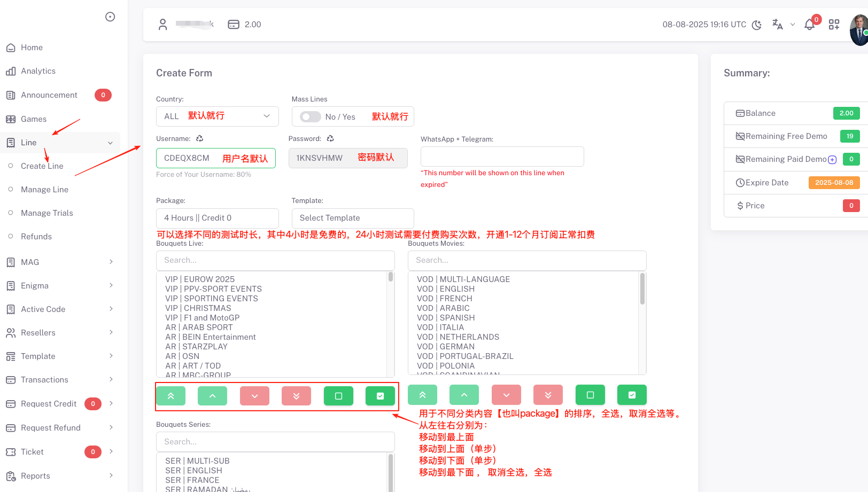Collapse the Line sidebar menu

tap(60, 143)
